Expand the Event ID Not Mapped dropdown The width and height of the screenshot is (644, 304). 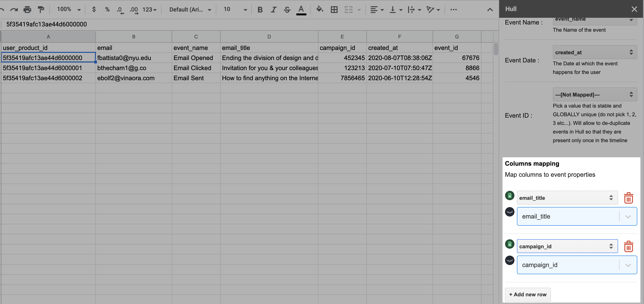click(595, 95)
